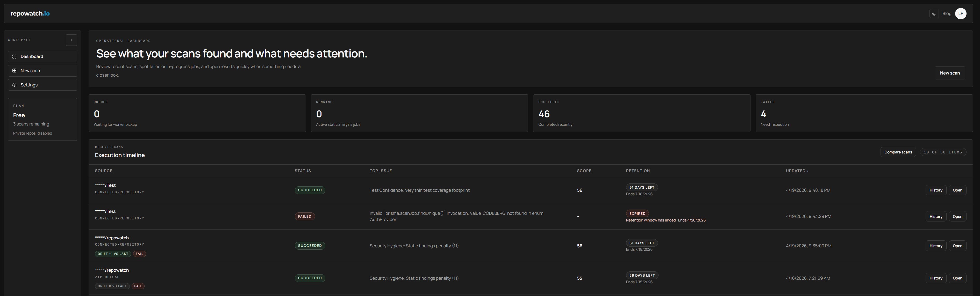
Task: Click 'Ends 7/15/2026' retention text
Action: (x=639, y=282)
